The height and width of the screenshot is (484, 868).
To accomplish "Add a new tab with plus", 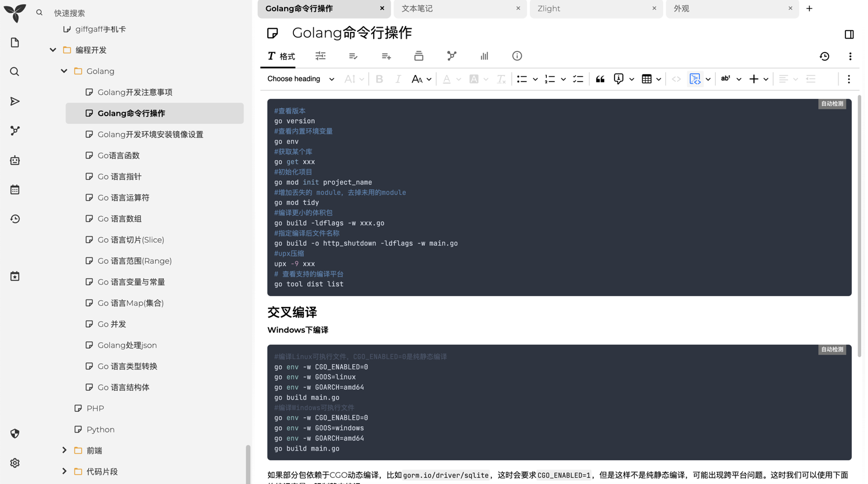I will [x=809, y=9].
